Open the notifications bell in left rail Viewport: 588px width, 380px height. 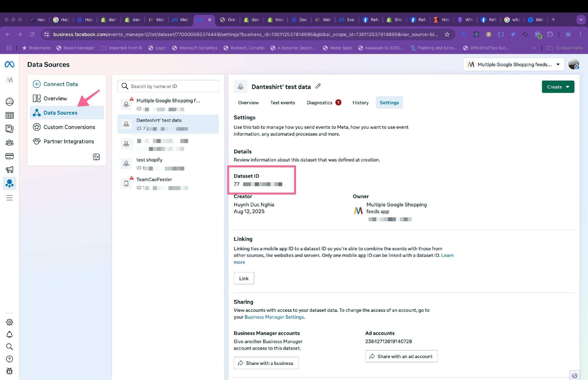coord(9,334)
